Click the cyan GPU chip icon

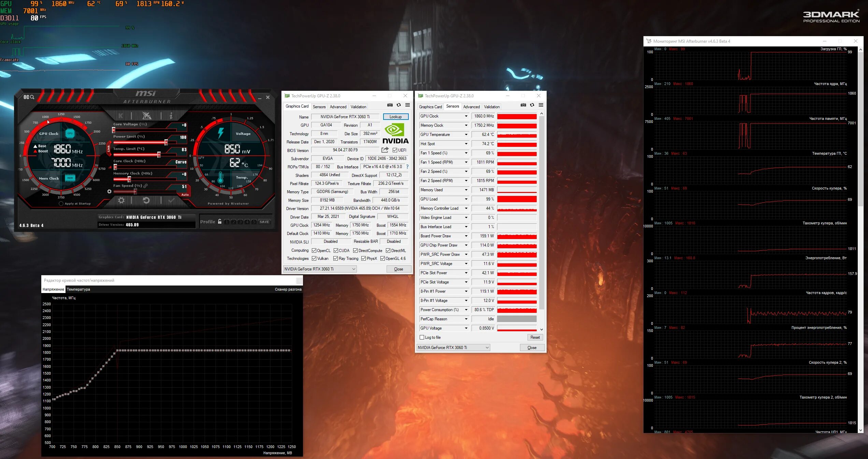coord(70,134)
